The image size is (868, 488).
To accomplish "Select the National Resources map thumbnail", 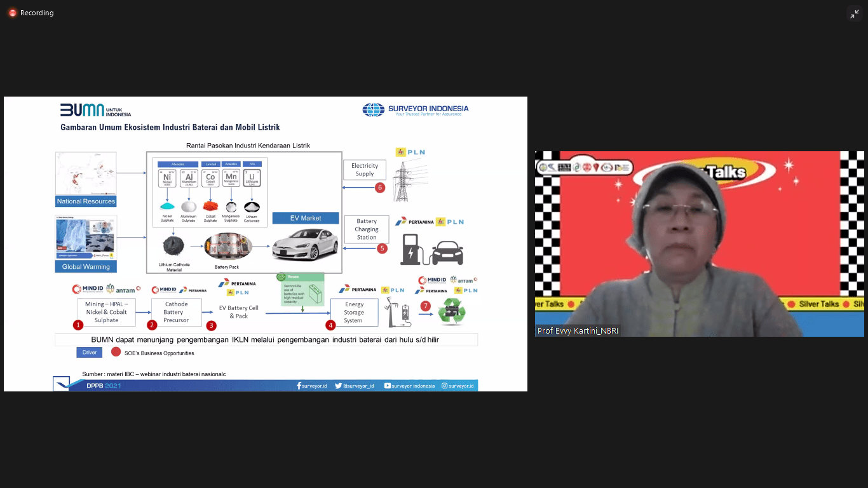I will 86,173.
